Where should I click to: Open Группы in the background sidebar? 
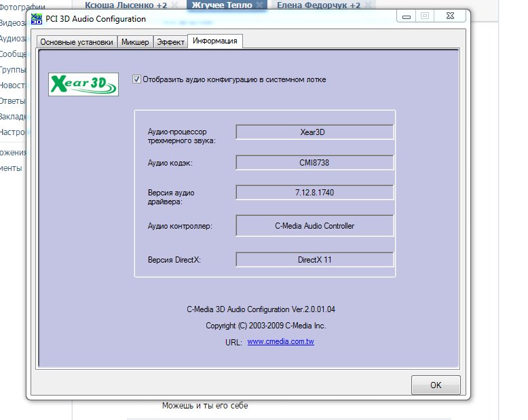coord(13,70)
